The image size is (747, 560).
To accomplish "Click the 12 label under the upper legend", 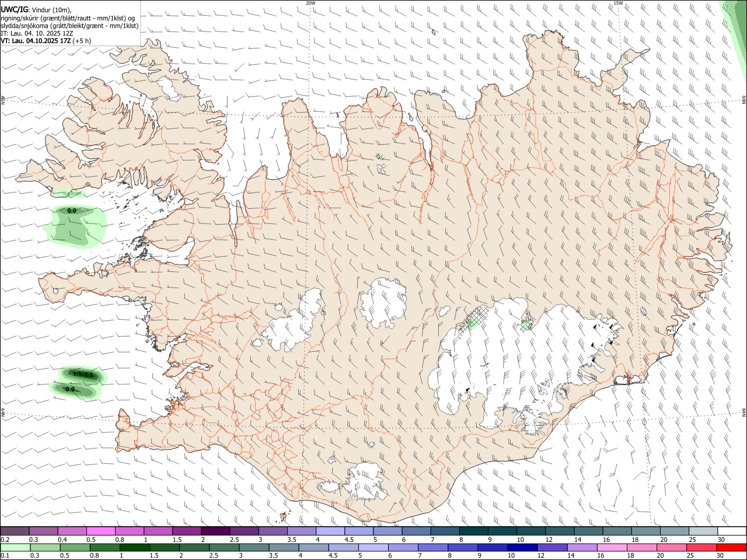I will 549,540.
